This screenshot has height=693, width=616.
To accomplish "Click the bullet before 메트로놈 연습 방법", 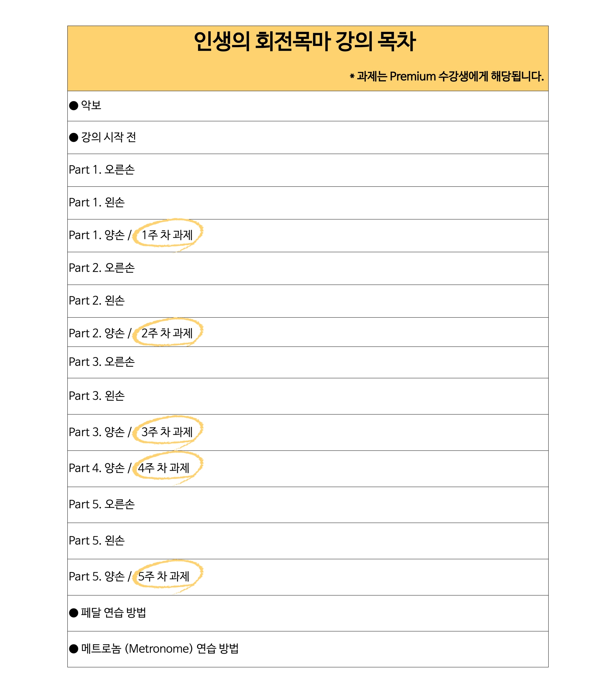I will click(73, 649).
